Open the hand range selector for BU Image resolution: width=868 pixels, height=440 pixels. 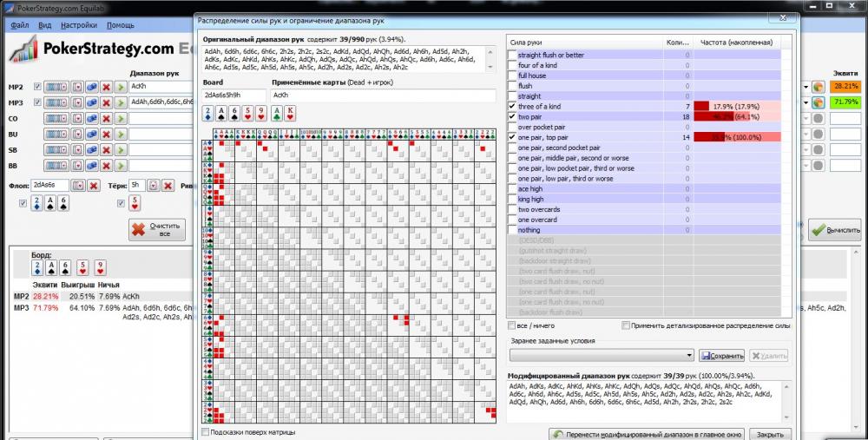click(x=56, y=134)
